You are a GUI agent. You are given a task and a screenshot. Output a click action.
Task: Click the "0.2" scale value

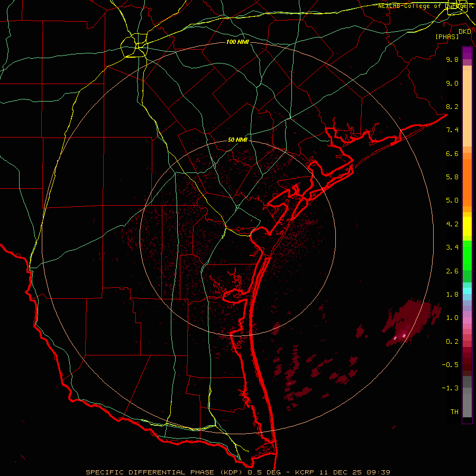[x=452, y=342]
